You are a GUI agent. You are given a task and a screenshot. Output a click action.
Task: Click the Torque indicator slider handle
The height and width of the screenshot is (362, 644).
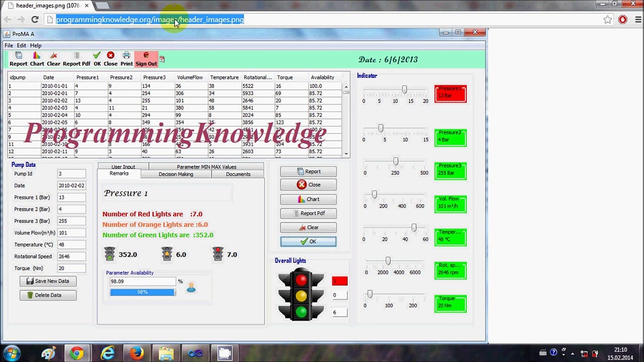click(369, 294)
